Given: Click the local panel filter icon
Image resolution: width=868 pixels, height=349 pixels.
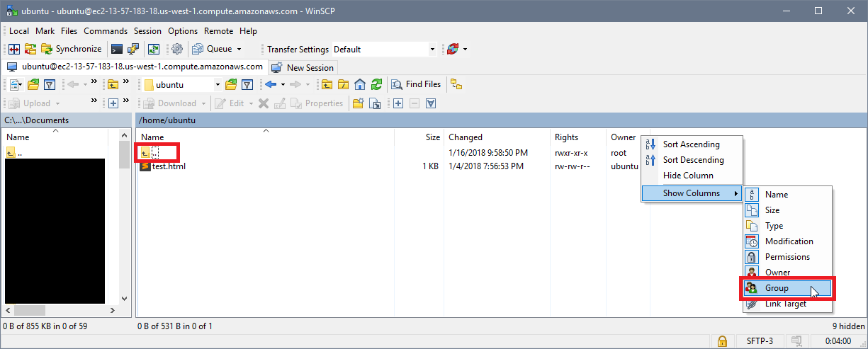Looking at the screenshot, I should (x=50, y=84).
